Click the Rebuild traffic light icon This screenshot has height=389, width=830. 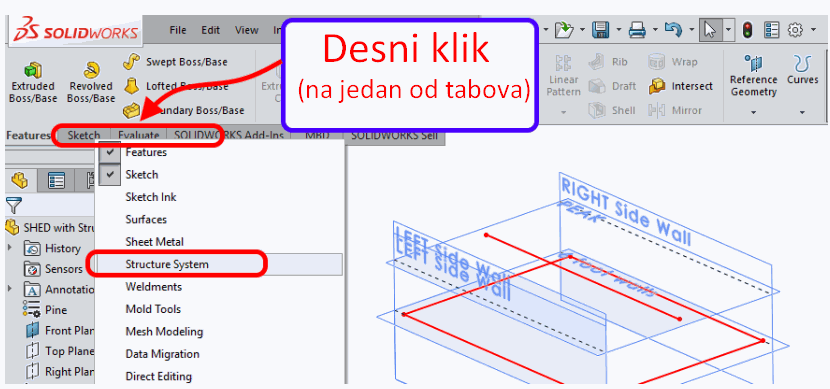click(x=747, y=30)
